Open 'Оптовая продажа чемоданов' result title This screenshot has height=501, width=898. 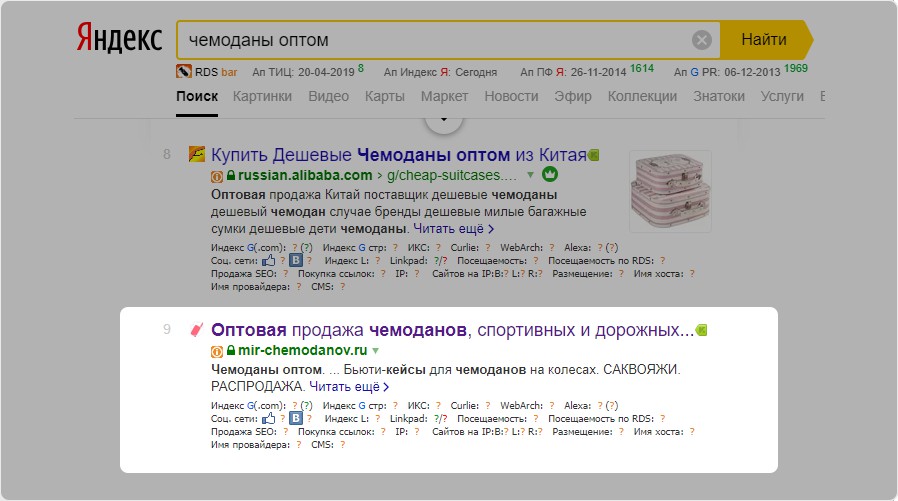pos(452,330)
